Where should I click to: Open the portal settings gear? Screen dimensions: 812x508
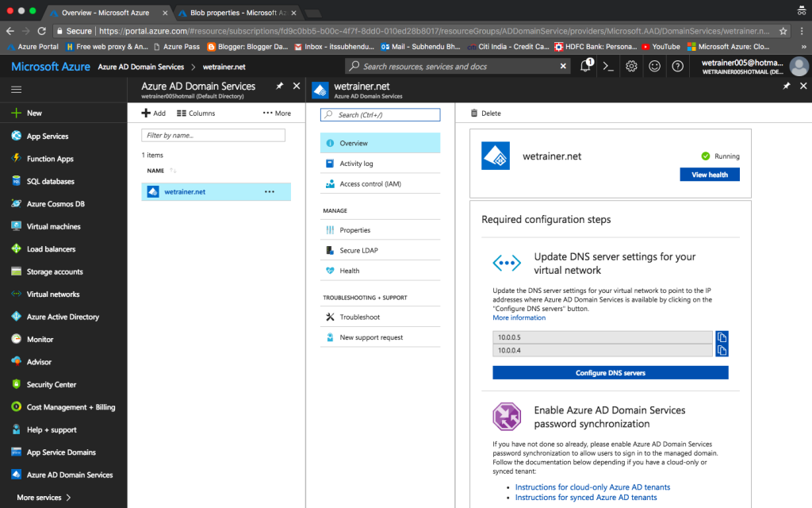630,66
